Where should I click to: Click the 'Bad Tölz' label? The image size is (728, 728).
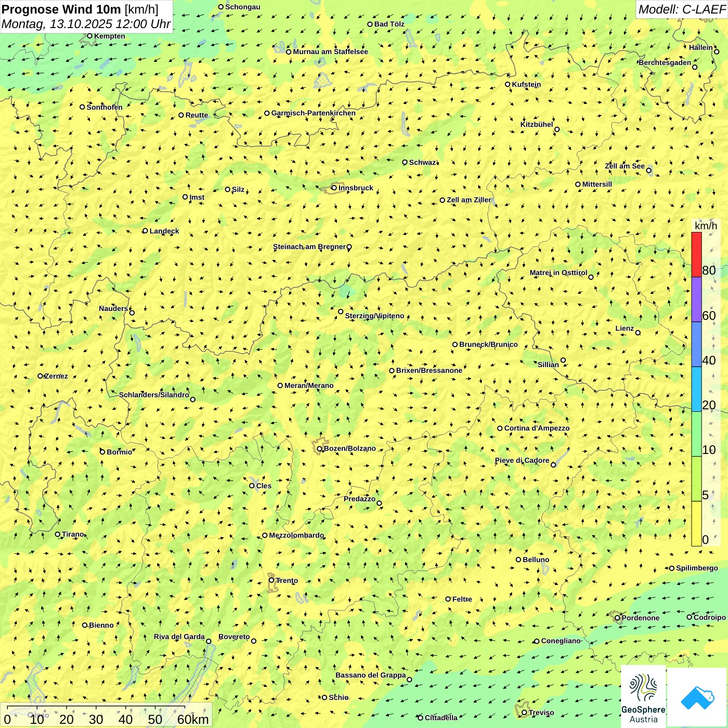coord(389,24)
